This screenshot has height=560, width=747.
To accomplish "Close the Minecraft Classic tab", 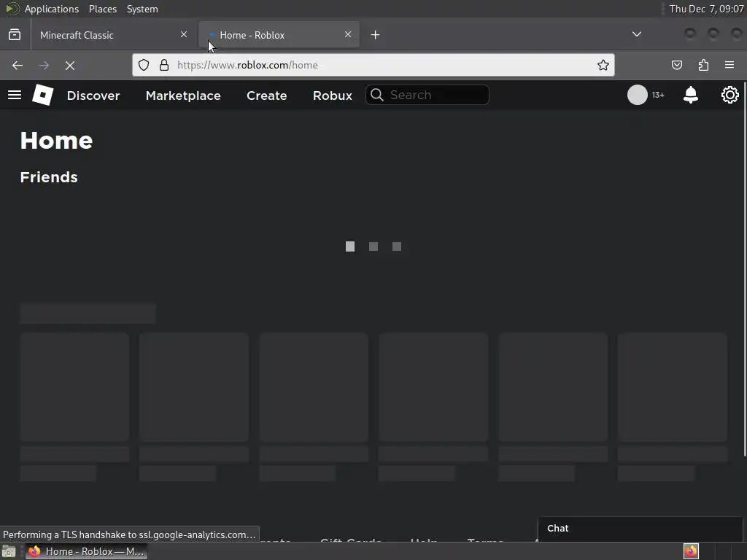I will coord(184,34).
